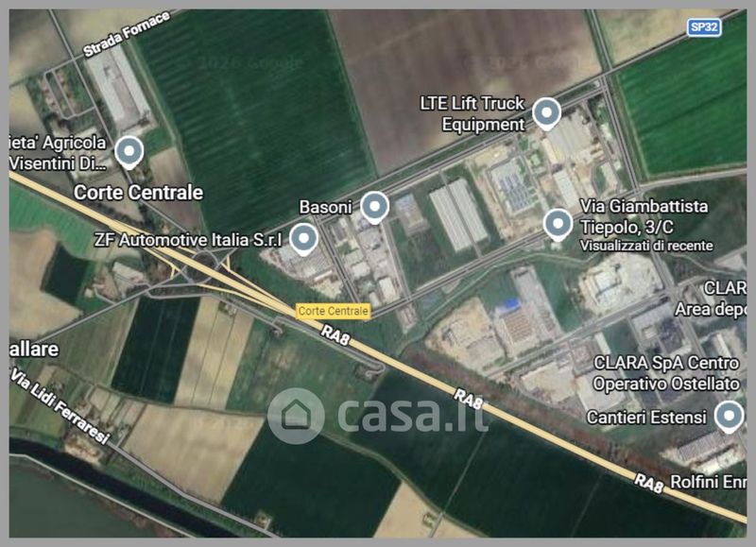Viewport: 756px width, 547px height.
Task: Select the Cantieri Estensi map pin
Action: [729, 417]
